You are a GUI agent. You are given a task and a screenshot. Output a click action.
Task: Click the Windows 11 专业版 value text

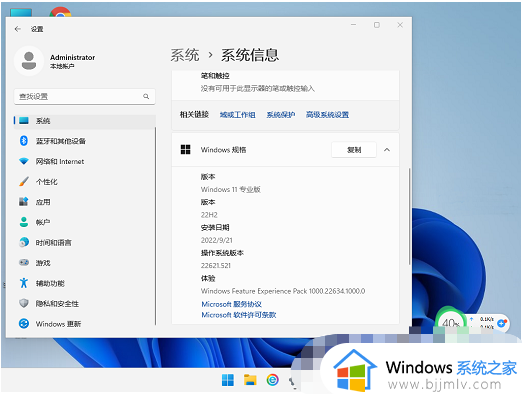[x=231, y=190]
